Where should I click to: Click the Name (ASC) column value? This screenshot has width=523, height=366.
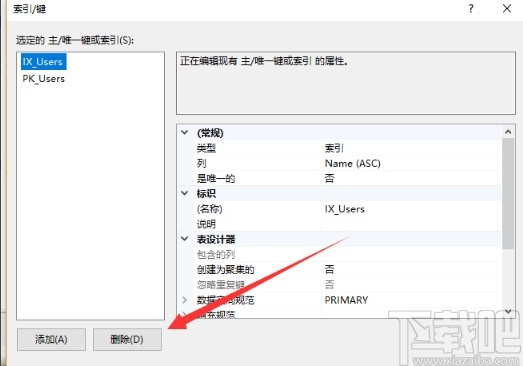[353, 163]
